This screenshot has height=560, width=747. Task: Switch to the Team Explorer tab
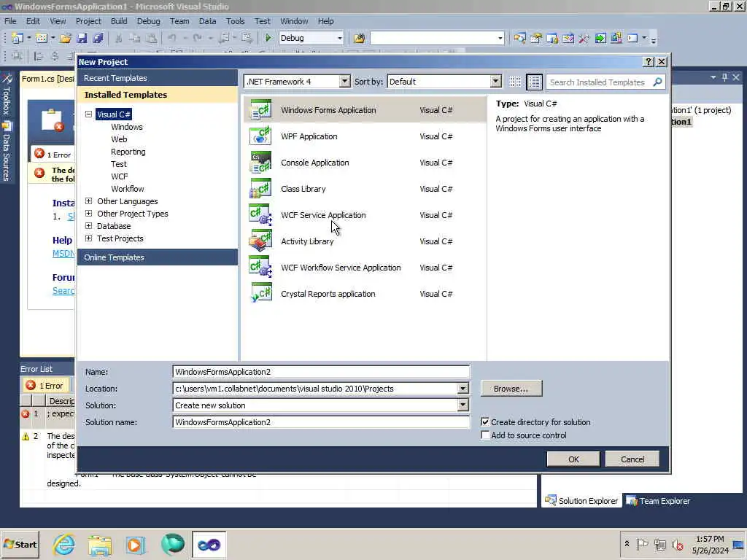pos(659,501)
